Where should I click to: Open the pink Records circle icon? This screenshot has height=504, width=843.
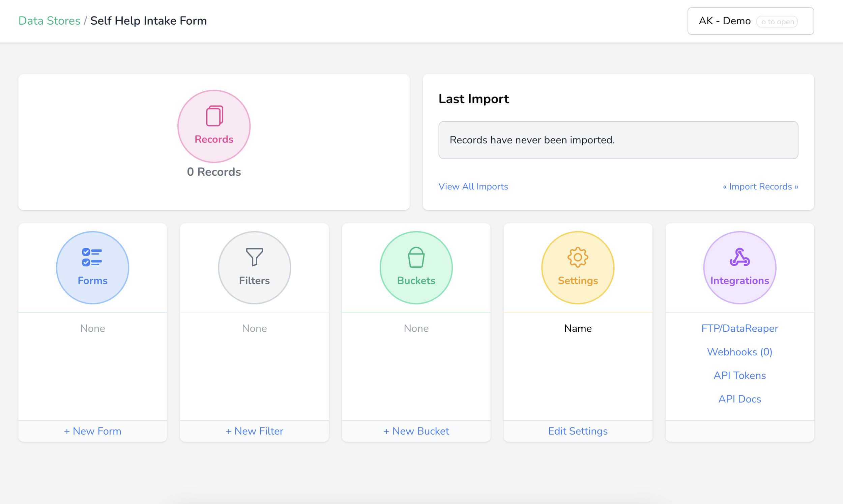click(x=214, y=126)
